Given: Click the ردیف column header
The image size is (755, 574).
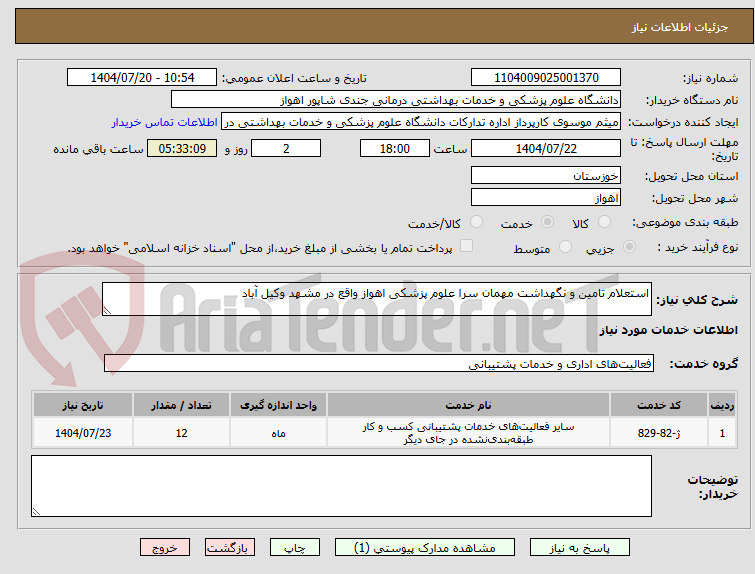Looking at the screenshot, I should coord(722,405).
